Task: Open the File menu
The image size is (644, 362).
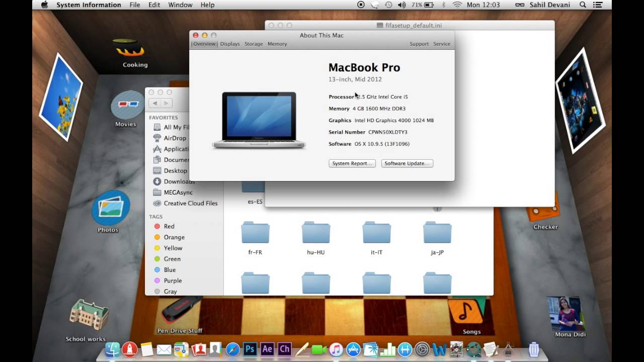Action: click(135, 5)
